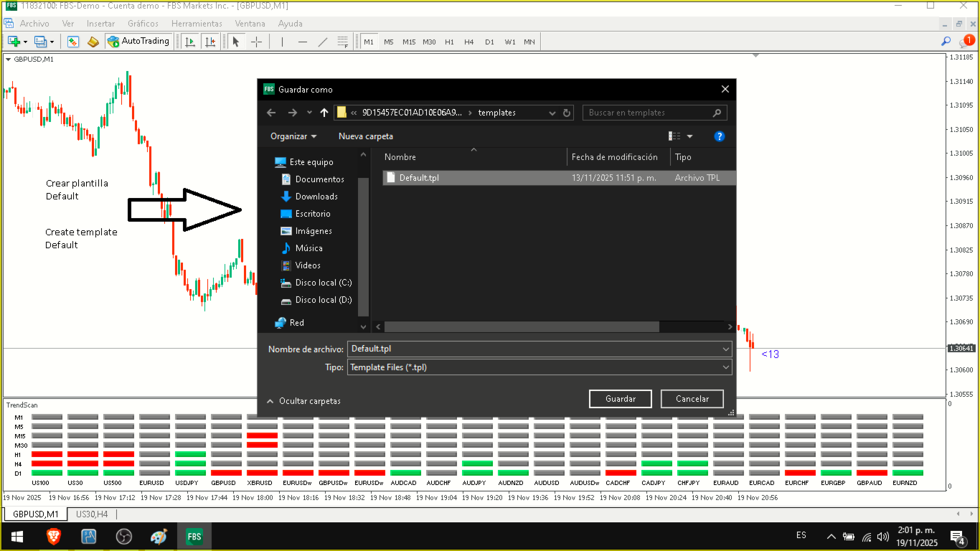Open the Tipo file type dropdown
This screenshot has width=980, height=551.
[x=727, y=367]
